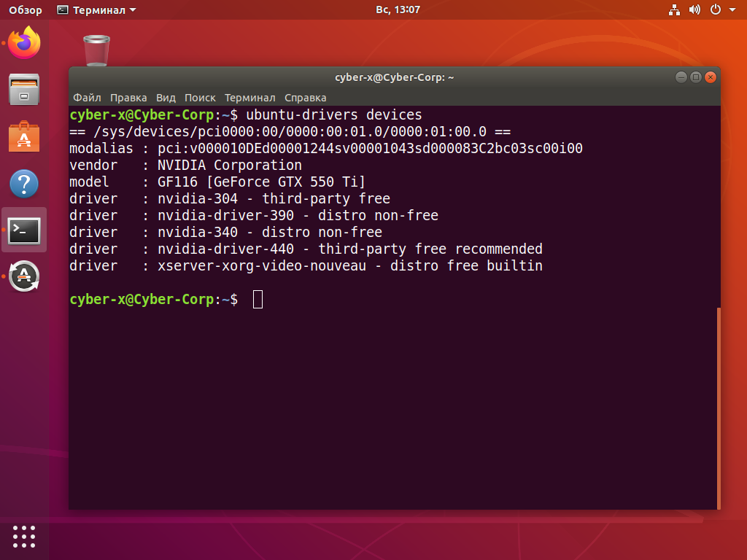The width and height of the screenshot is (747, 560).
Task: Open the clock calendar showing Вс, 13:07
Action: pos(398,10)
